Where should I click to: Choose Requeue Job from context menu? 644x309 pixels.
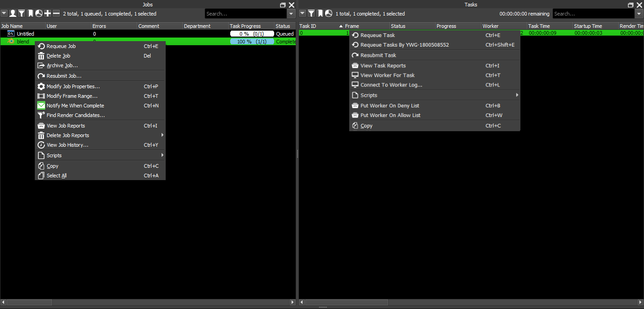(x=100, y=46)
